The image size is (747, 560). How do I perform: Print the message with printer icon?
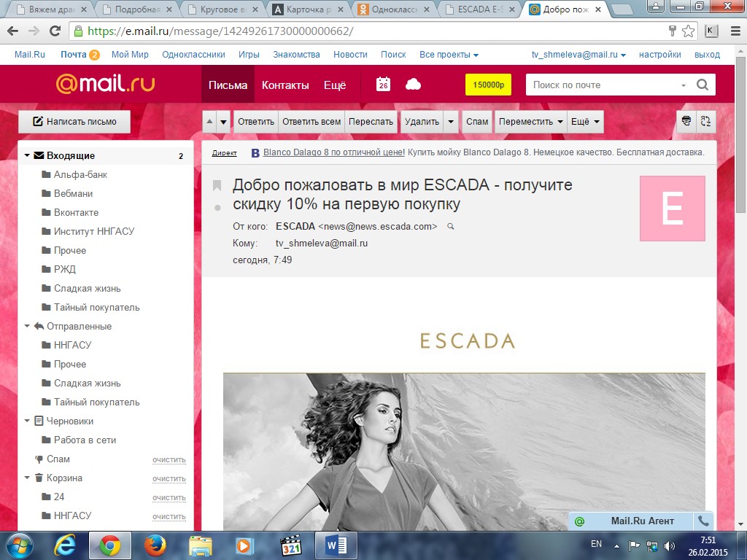[686, 121]
